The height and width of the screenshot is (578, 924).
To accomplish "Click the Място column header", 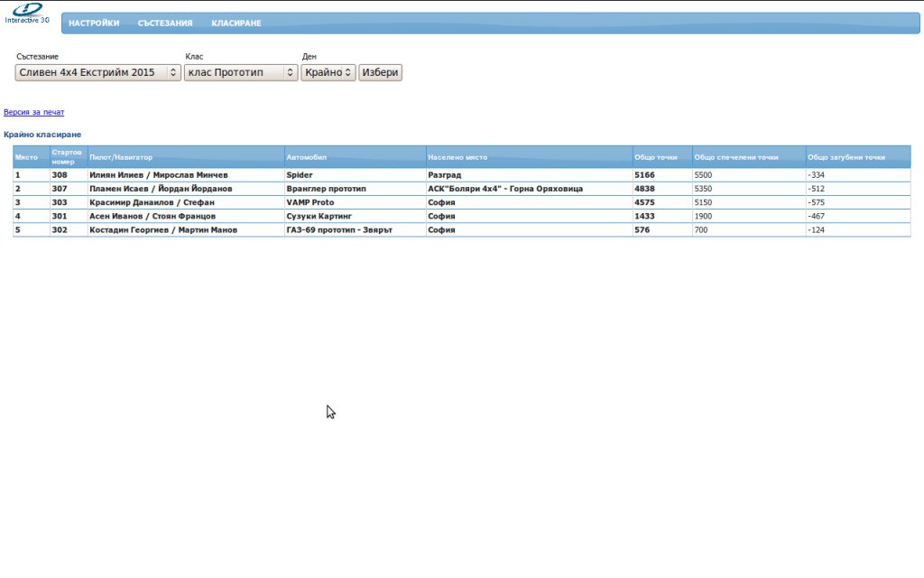I will click(x=27, y=157).
